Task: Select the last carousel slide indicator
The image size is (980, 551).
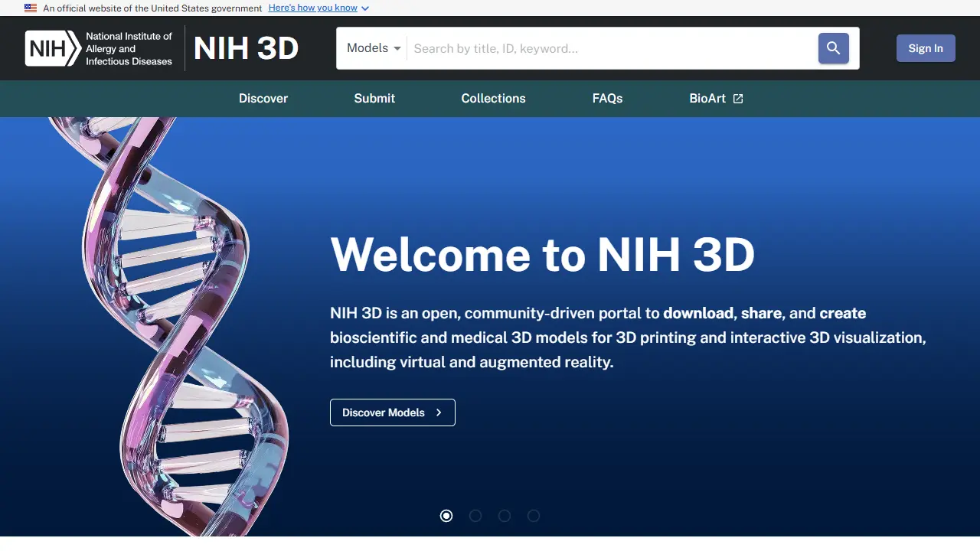Action: coord(534,516)
